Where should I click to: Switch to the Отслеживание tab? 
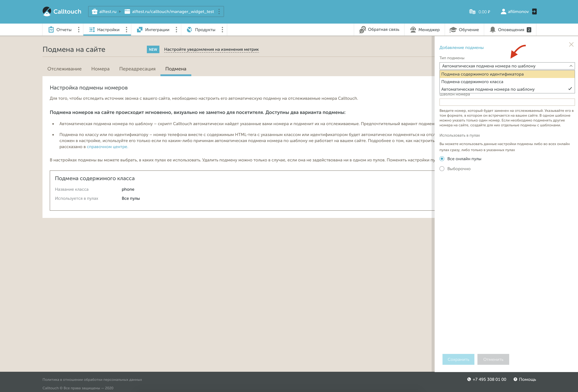64,69
